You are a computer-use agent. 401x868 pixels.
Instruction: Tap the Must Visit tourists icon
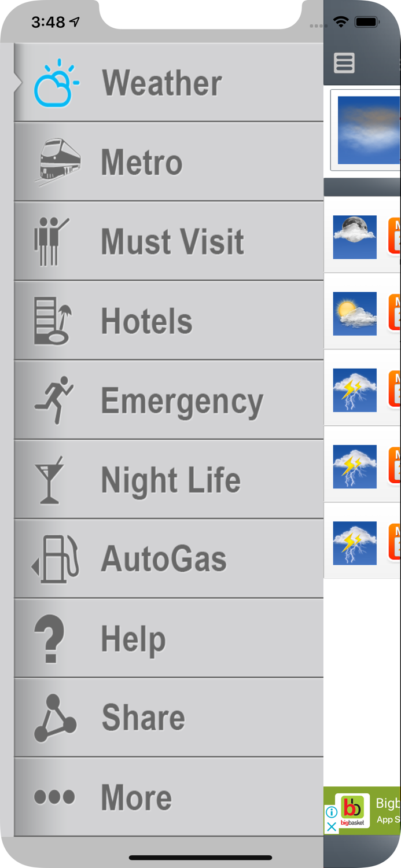(x=51, y=241)
